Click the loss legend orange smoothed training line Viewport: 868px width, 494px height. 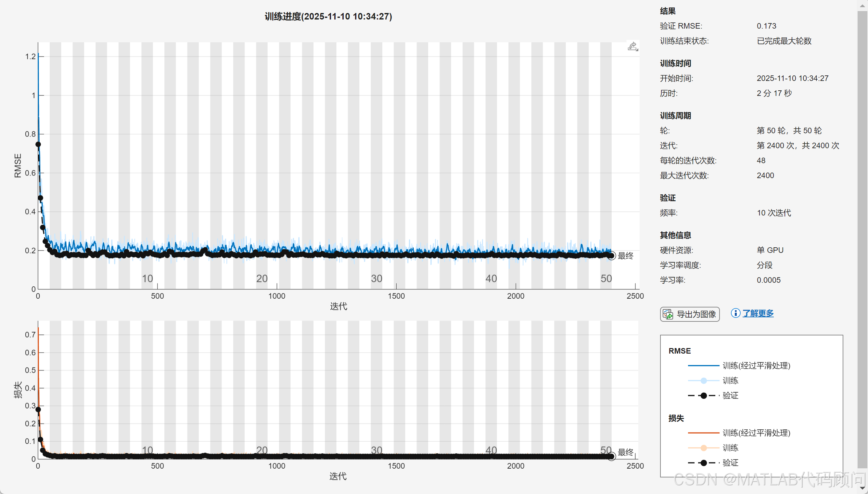pos(703,433)
